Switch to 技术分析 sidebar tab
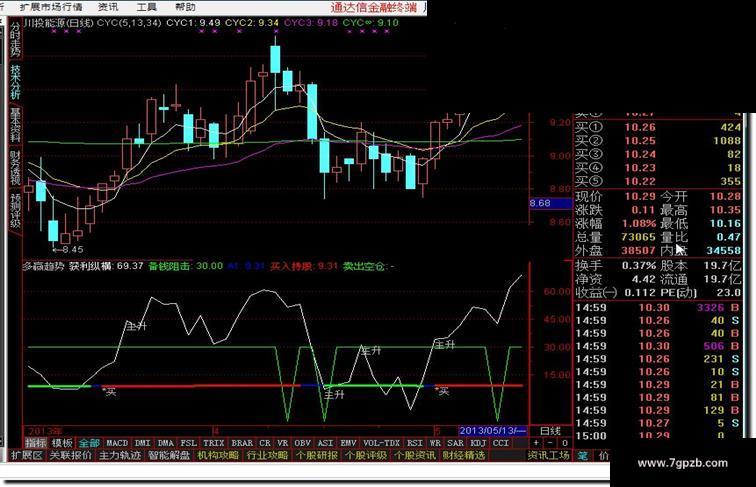Viewport: 756px width, 487px height. (x=15, y=82)
